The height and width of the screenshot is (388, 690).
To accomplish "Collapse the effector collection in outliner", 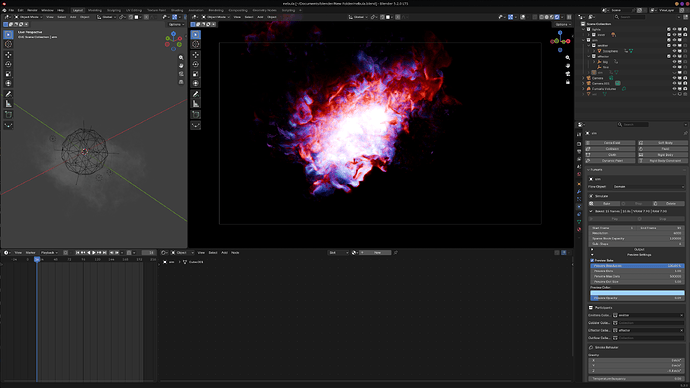I will 589,56.
